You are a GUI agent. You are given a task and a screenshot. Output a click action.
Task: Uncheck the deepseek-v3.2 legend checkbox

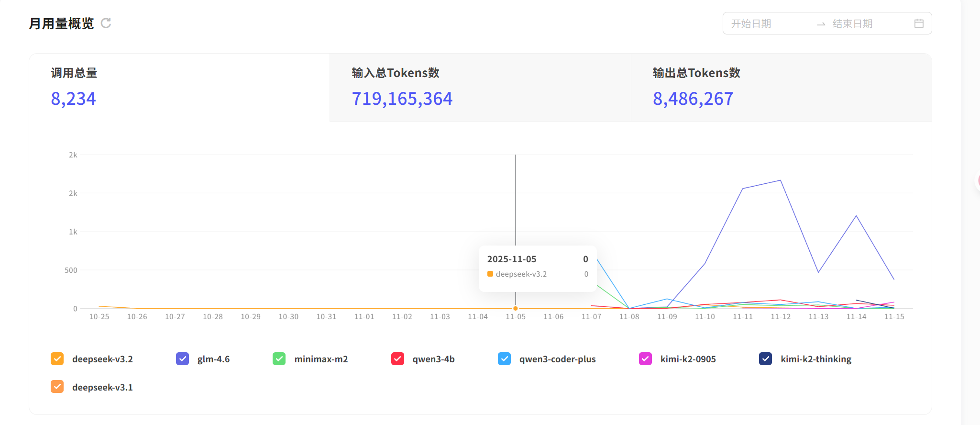click(57, 359)
